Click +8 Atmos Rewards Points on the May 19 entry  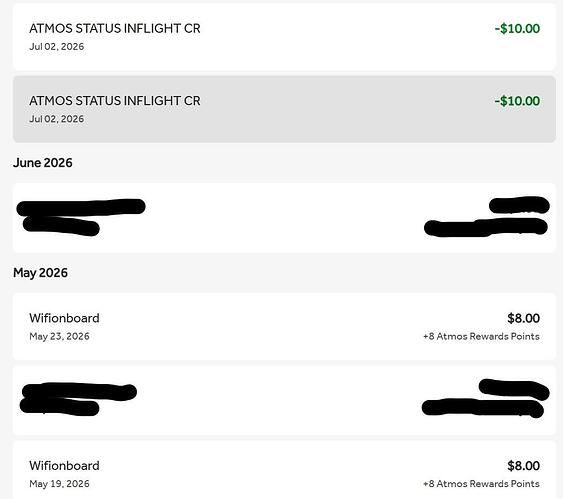(x=481, y=484)
